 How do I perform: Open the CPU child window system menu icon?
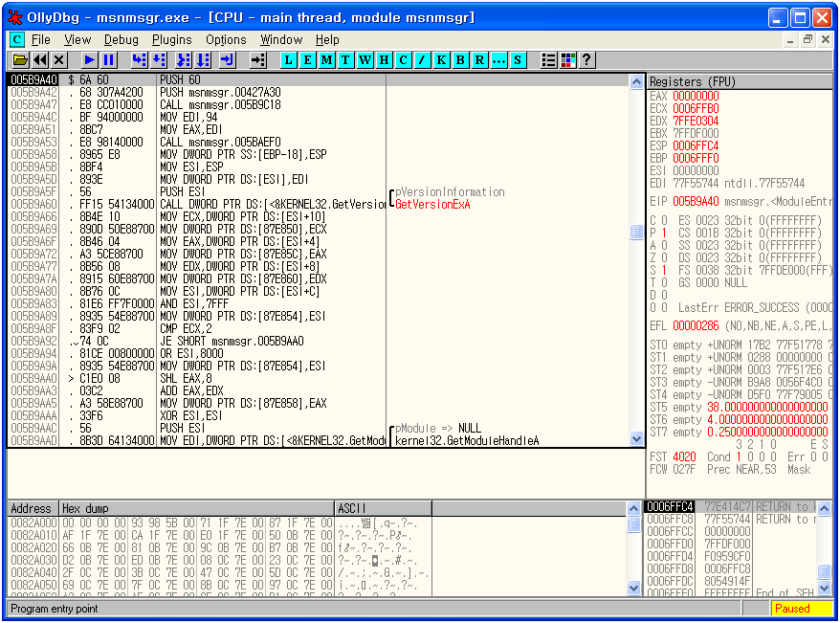pyautogui.click(x=16, y=39)
